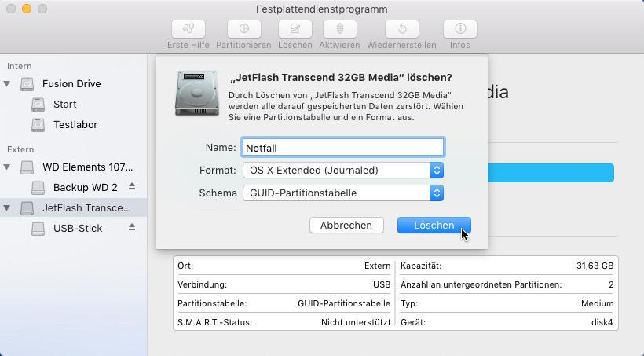Open the Format dropdown

343,171
